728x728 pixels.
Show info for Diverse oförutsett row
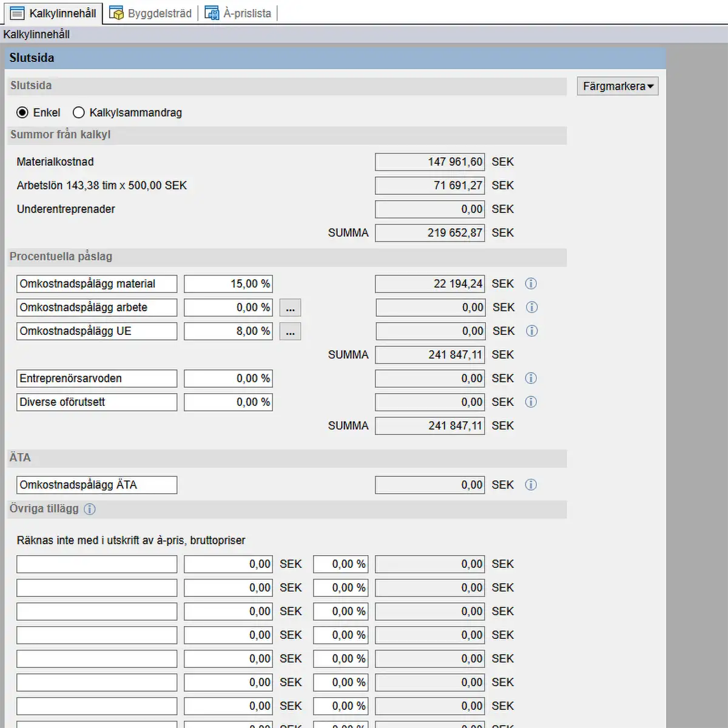coord(531,402)
